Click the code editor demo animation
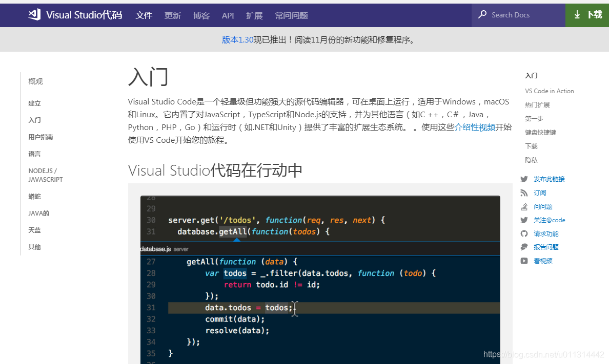The image size is (609, 364). click(320, 280)
